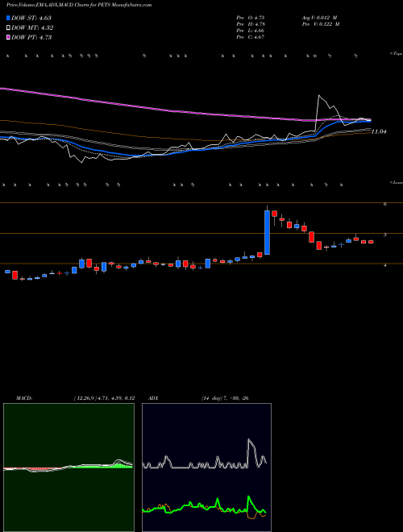Click the blue DOW ST legend swatch
Image resolution: width=403 pixels, height=532 pixels.
tap(9, 19)
